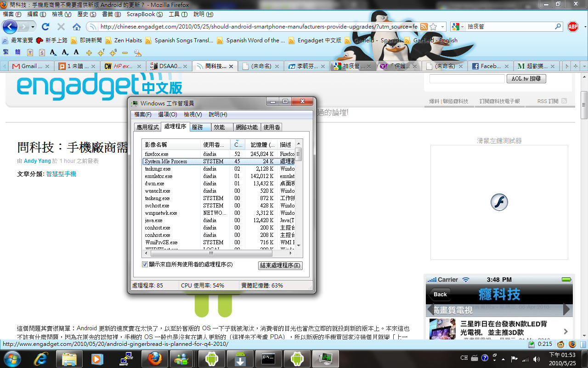
Task: Select the firefox.exe process row
Action: [x=219, y=154]
